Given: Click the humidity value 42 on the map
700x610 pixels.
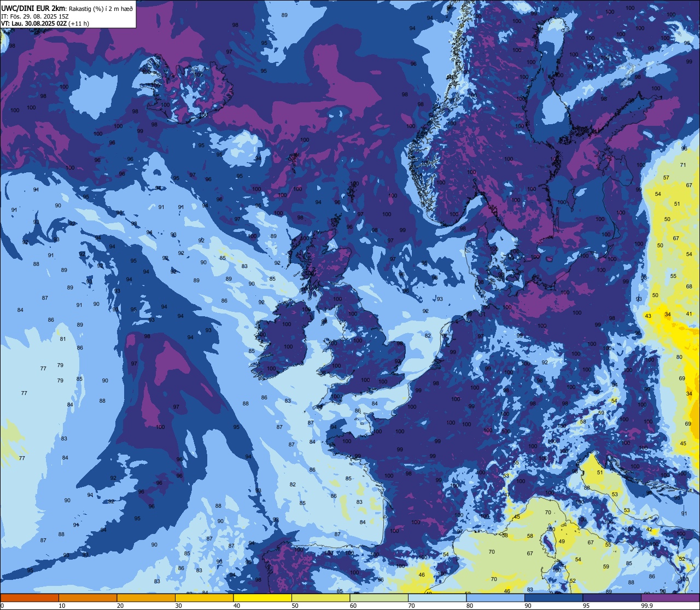Looking at the screenshot, I should [x=649, y=529].
